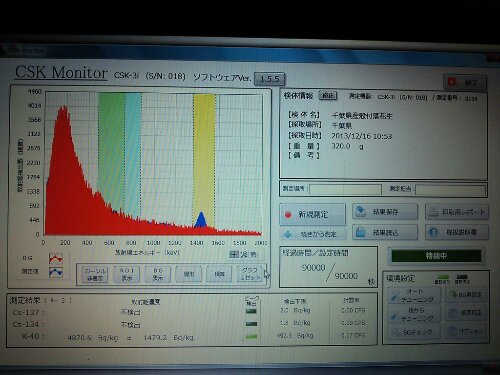Open the オプション options button

click(x=466, y=331)
